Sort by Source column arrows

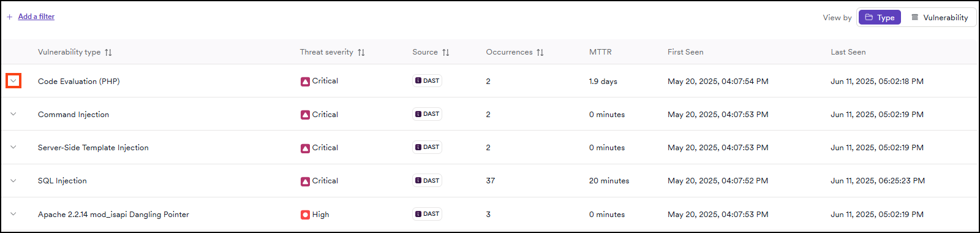point(446,52)
